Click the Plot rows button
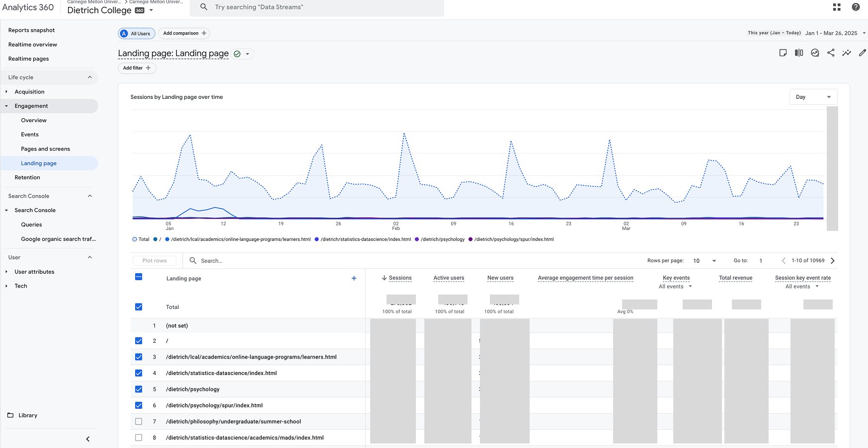The height and width of the screenshot is (448, 868). click(x=155, y=261)
